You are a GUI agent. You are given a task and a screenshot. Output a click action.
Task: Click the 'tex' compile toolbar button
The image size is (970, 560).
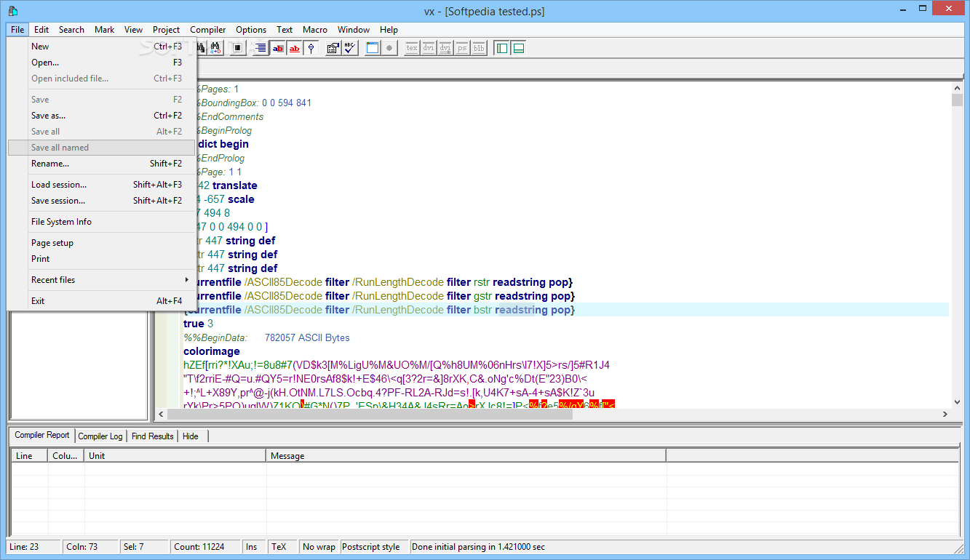(x=412, y=48)
